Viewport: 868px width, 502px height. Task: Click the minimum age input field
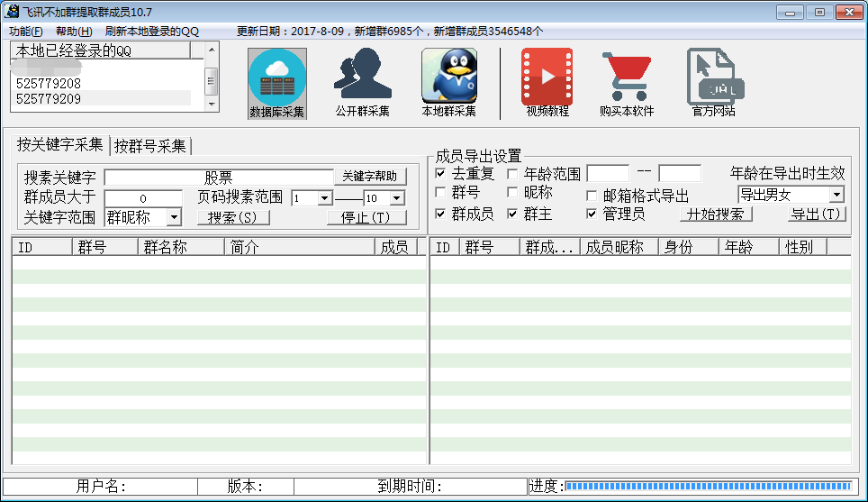click(x=608, y=173)
